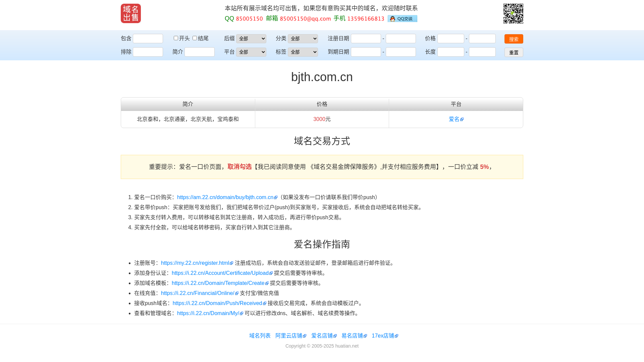Click the QR code image
The image size is (644, 362).
[513, 13]
